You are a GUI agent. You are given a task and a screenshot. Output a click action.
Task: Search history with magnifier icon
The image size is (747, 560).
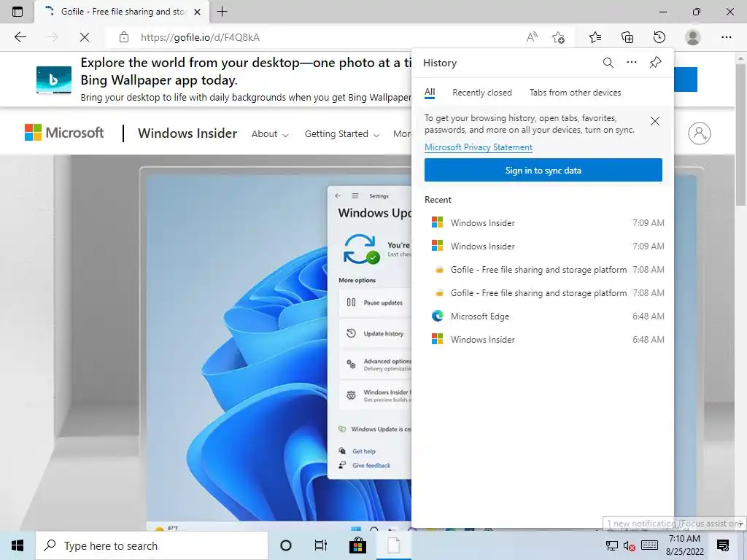tap(608, 63)
